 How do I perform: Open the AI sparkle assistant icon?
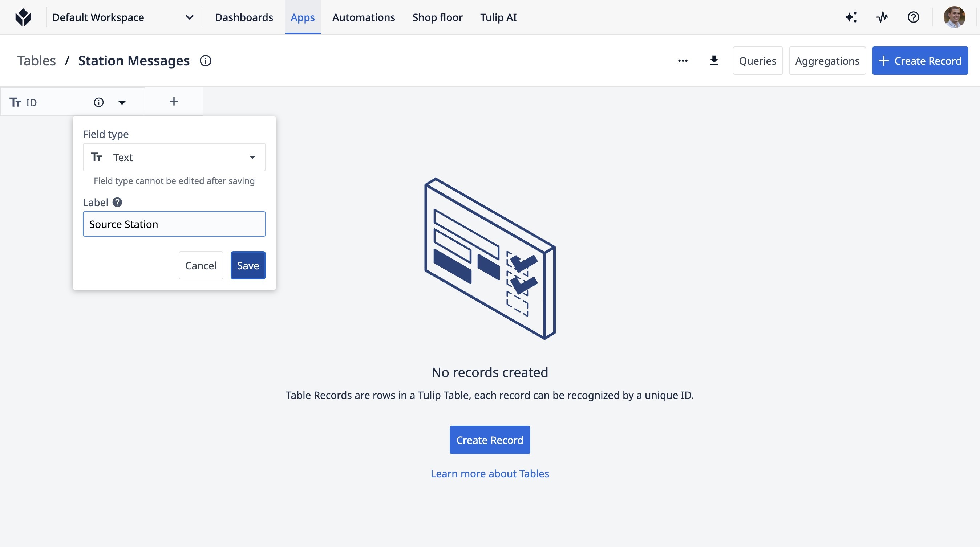[851, 17]
